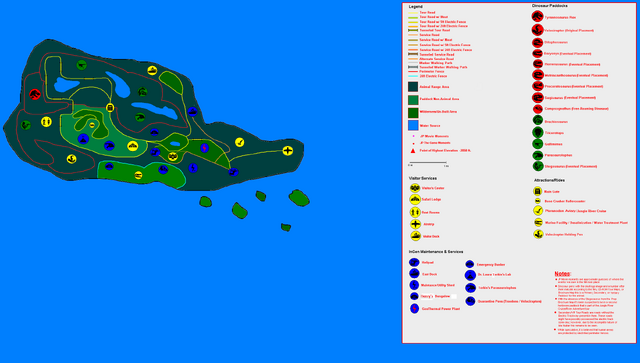Click the red T. rex marker on the island
Image resolution: width=640 pixels, height=363 pixels.
click(35, 95)
